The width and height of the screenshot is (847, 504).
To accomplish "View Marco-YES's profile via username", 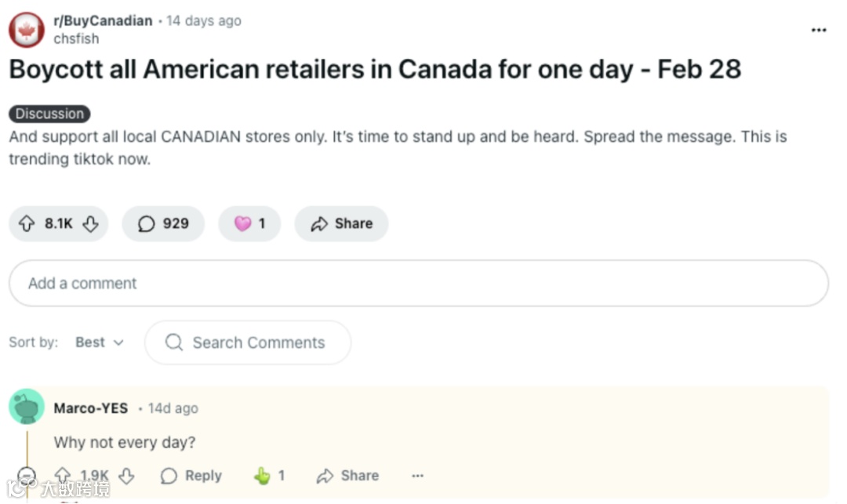I will point(90,408).
